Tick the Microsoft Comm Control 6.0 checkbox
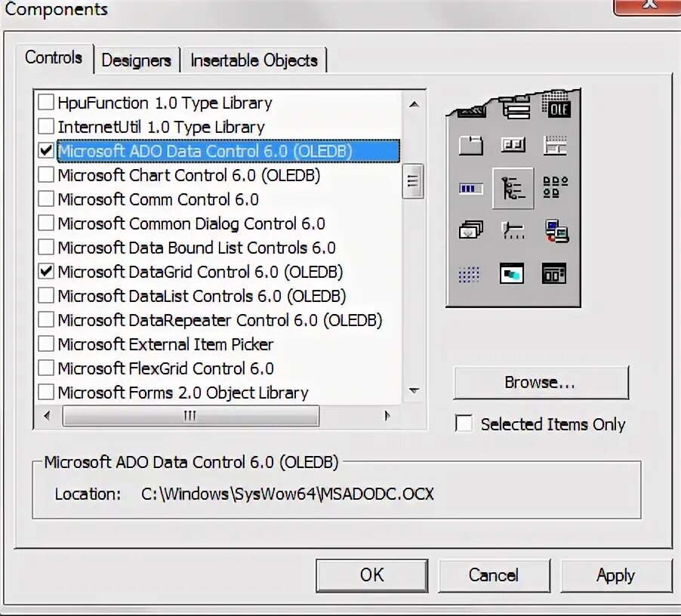This screenshot has width=681, height=616. click(x=45, y=199)
